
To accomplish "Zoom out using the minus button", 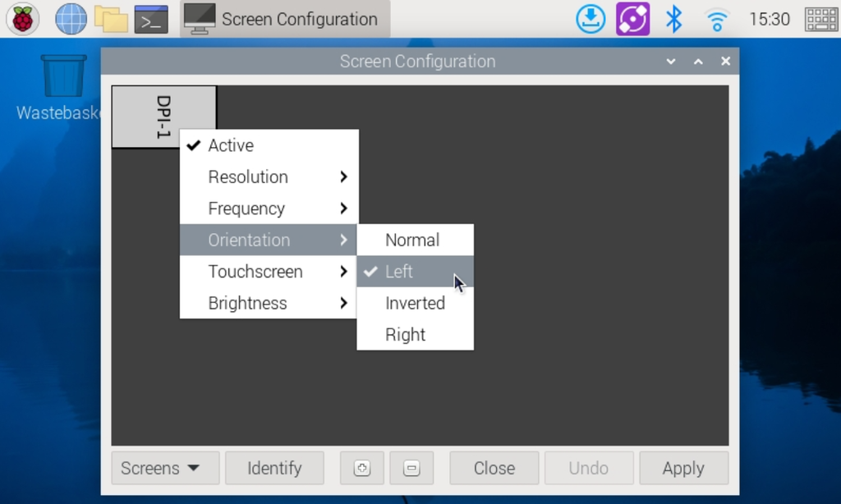I will [x=411, y=468].
